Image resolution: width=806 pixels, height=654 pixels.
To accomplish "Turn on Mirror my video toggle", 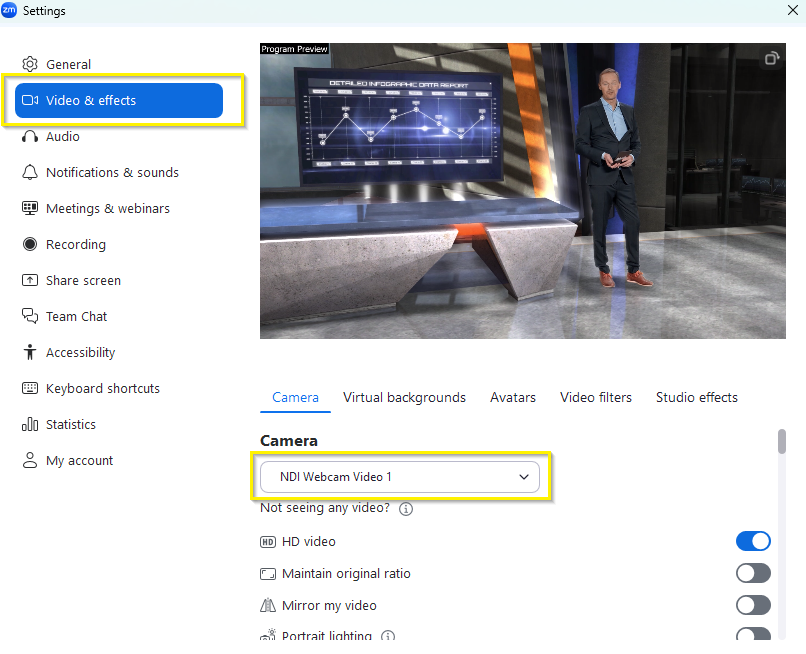I will point(753,605).
